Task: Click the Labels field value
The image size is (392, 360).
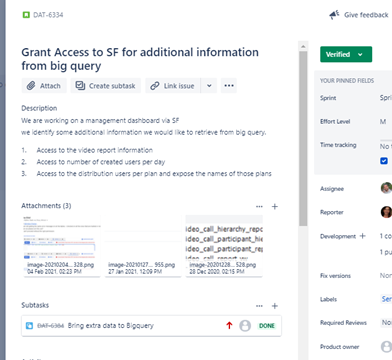Action: (386, 299)
